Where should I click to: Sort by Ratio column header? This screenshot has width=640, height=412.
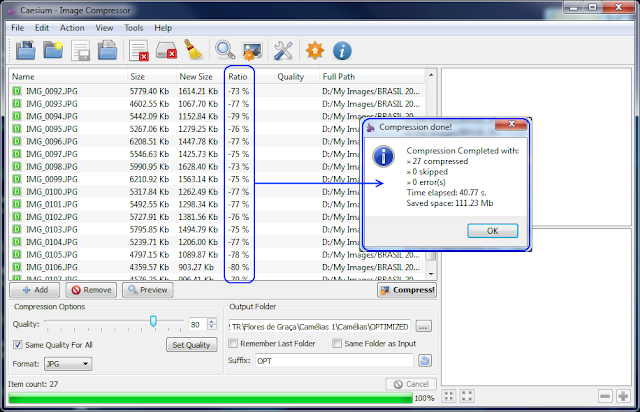pos(249,76)
